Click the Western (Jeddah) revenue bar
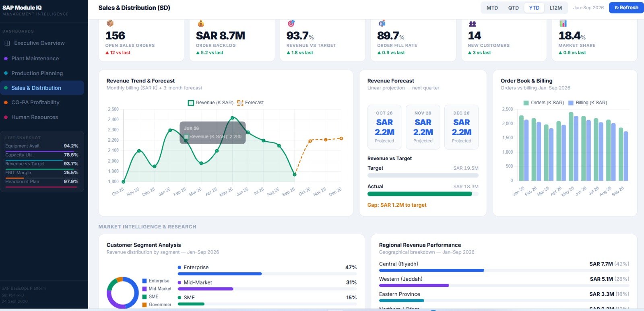This screenshot has height=311, width=644. tap(504, 285)
